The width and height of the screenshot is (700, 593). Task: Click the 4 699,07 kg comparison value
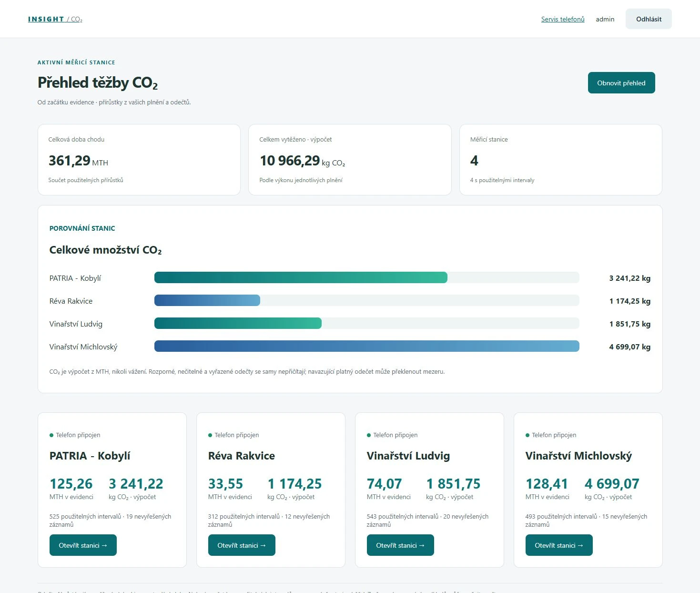coord(629,347)
